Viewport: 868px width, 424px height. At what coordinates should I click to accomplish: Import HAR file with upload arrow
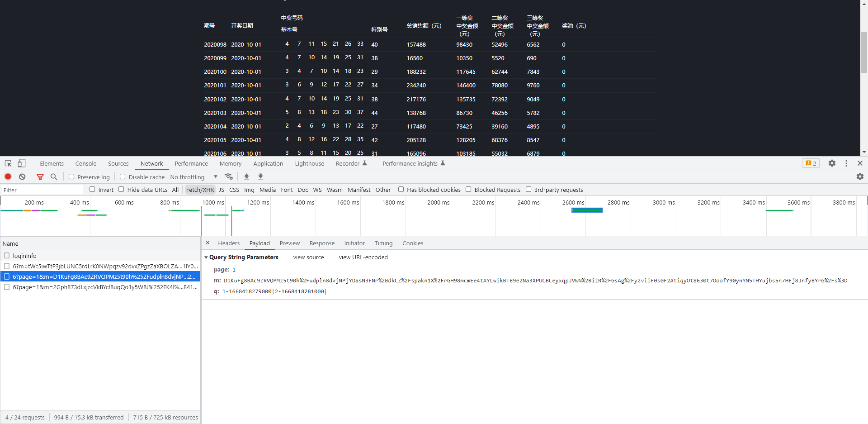[246, 176]
